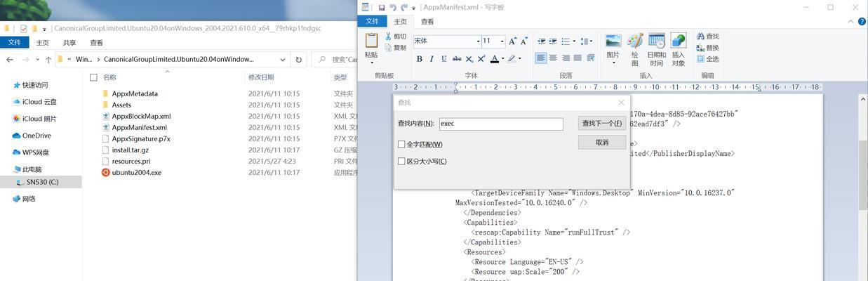Open the Paragraph settings icon

(589, 58)
